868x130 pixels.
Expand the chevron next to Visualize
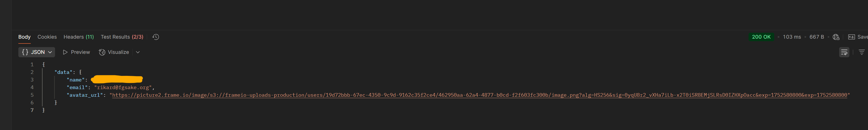coord(138,52)
